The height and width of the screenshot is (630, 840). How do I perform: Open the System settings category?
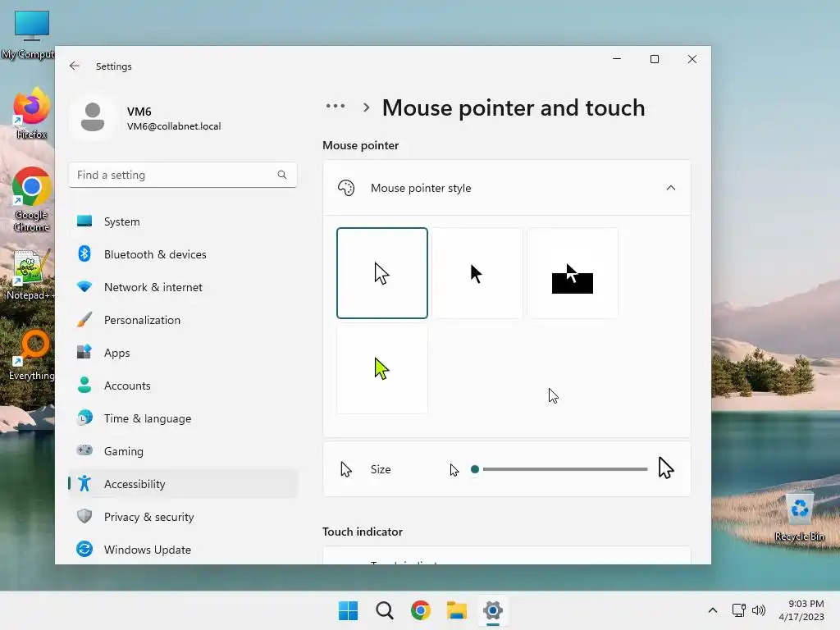coord(183,221)
